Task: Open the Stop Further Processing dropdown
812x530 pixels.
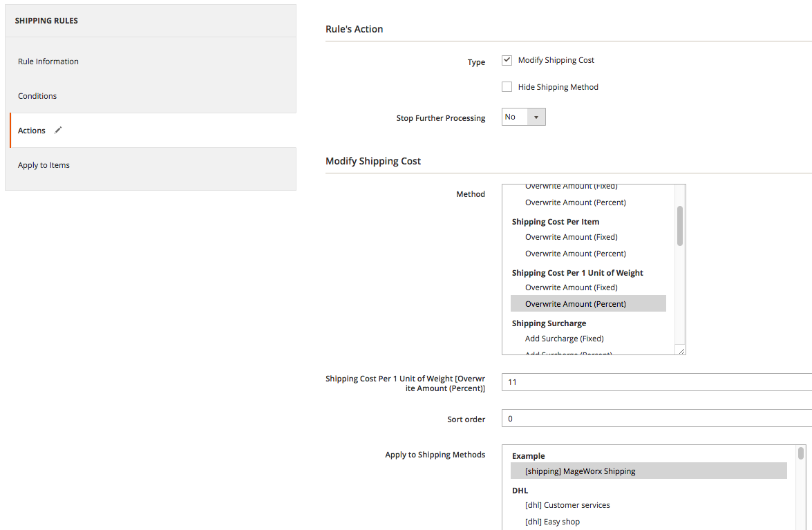Action: click(523, 117)
